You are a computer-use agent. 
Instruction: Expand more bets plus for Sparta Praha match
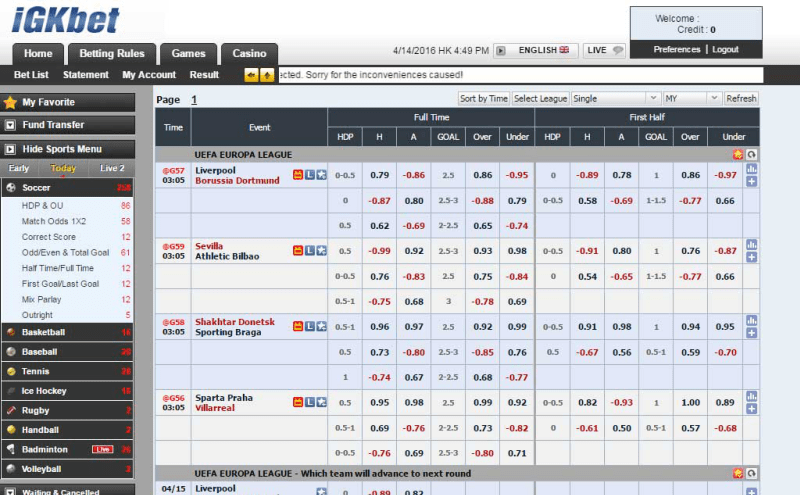point(752,409)
